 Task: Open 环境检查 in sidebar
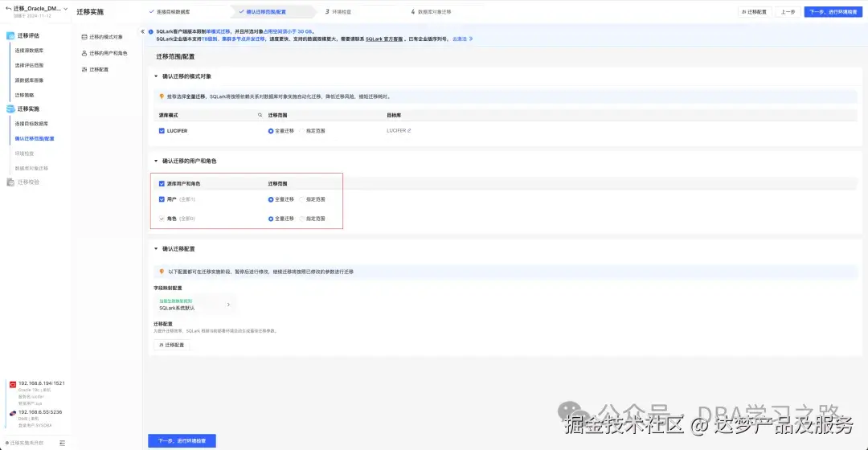point(24,153)
